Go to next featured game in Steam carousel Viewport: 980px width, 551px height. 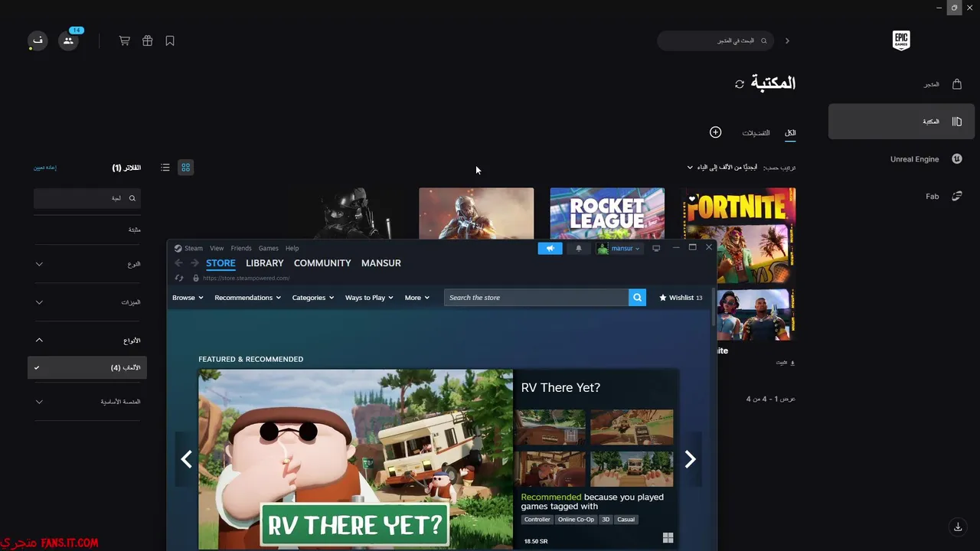[691, 459]
